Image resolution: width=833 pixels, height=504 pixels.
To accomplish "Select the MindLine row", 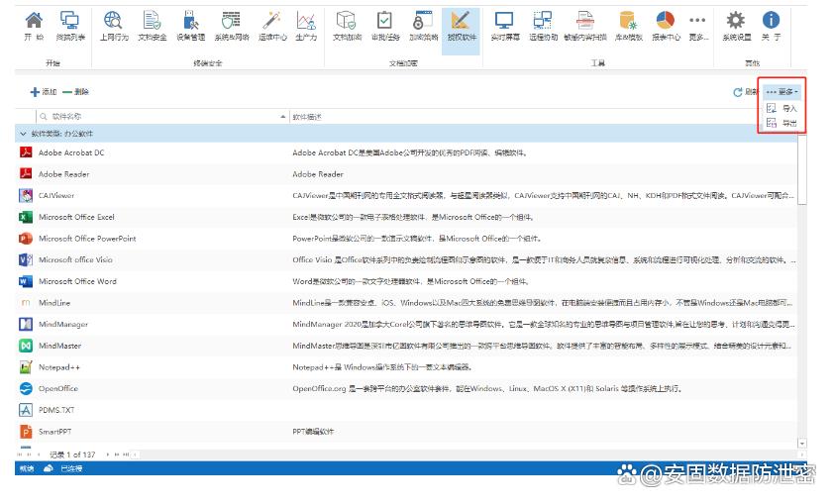I will [x=406, y=303].
